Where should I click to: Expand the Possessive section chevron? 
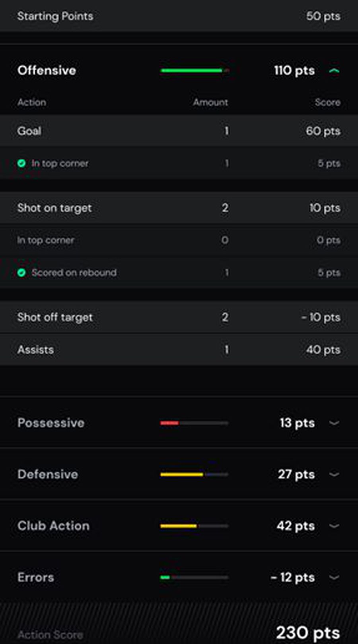(x=334, y=423)
